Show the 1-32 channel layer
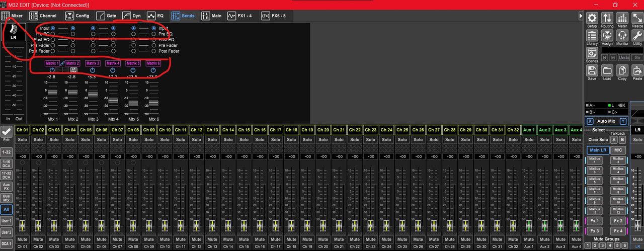 tap(7, 152)
